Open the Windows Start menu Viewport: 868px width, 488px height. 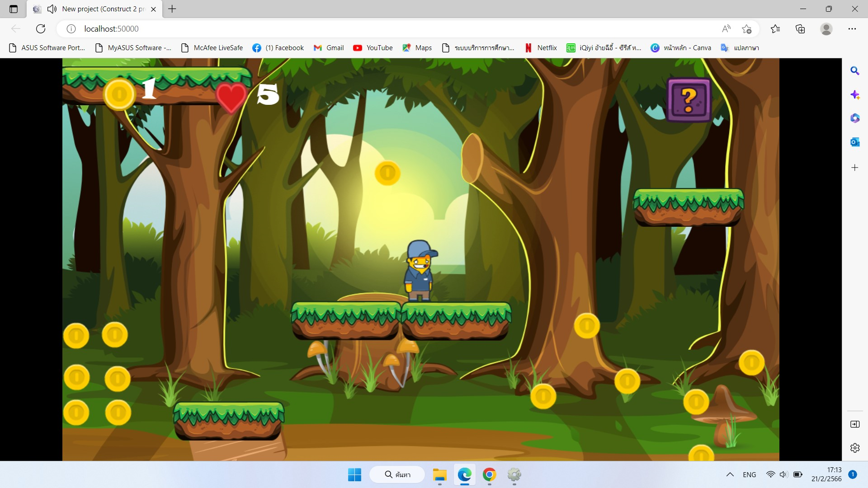354,475
